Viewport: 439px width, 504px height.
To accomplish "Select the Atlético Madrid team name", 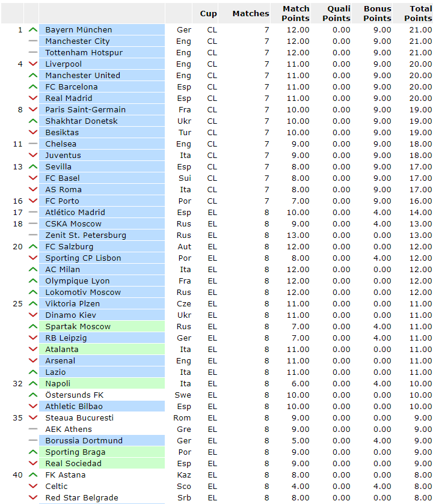I will 75,212.
